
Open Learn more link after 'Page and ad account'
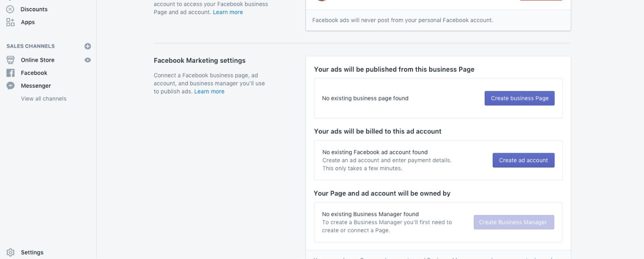228,12
